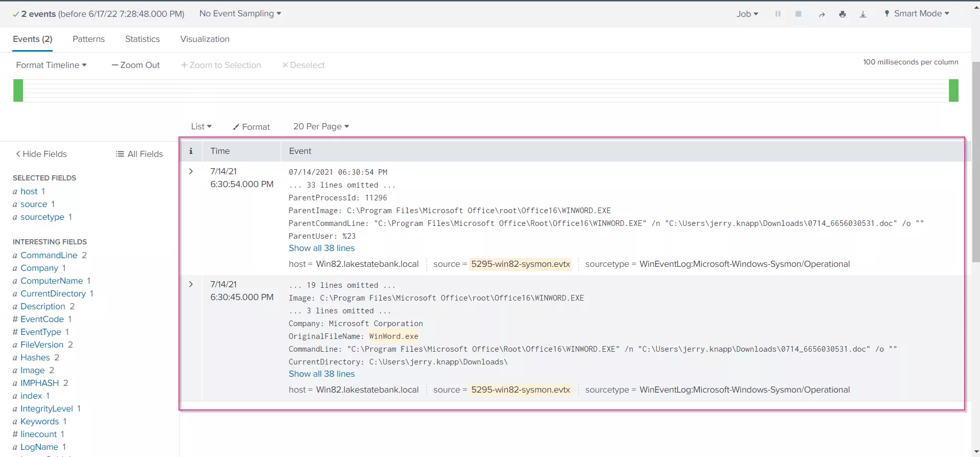
Task: Click the Time column header
Action: point(220,151)
